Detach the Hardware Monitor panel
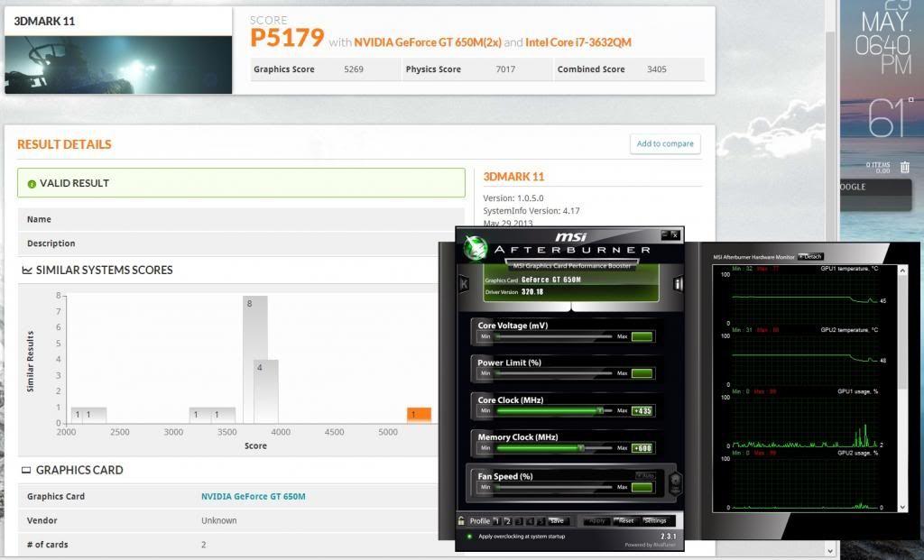This screenshot has height=560, width=924. [811, 257]
